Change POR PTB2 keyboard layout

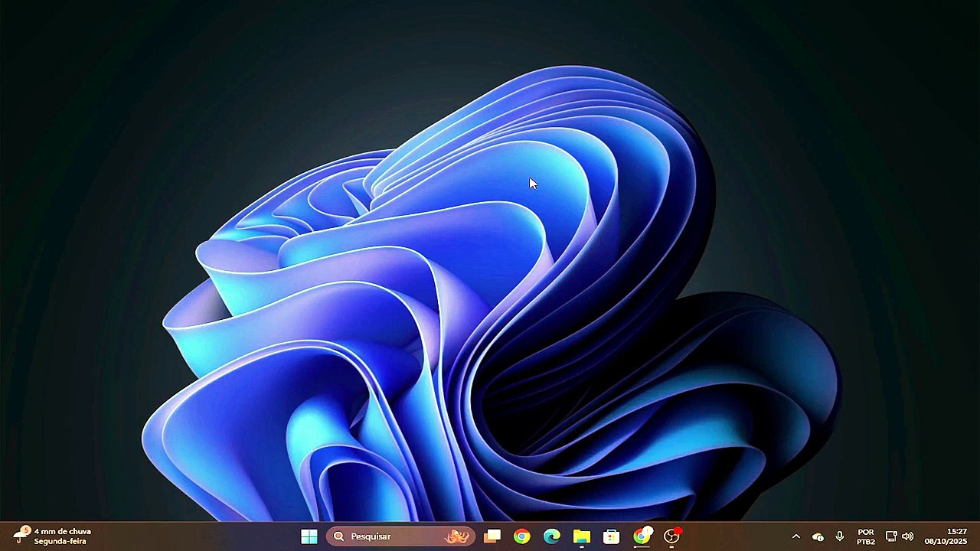coord(866,536)
